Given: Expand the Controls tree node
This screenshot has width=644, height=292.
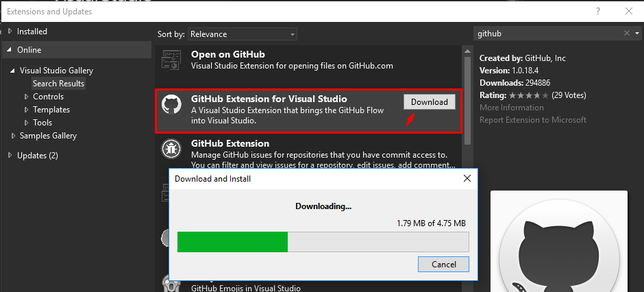Looking at the screenshot, I should point(26,97).
